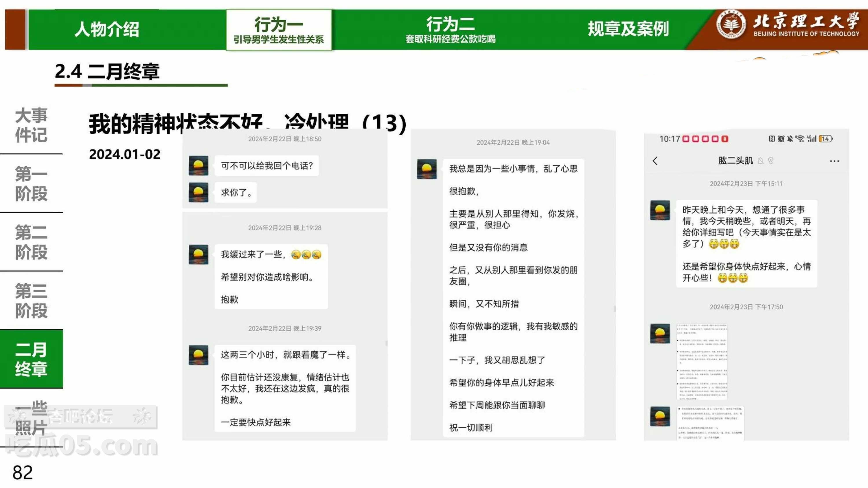Click the Beijing Institute of Technology logo
This screenshot has height=488, width=868.
pyautogui.click(x=731, y=25)
